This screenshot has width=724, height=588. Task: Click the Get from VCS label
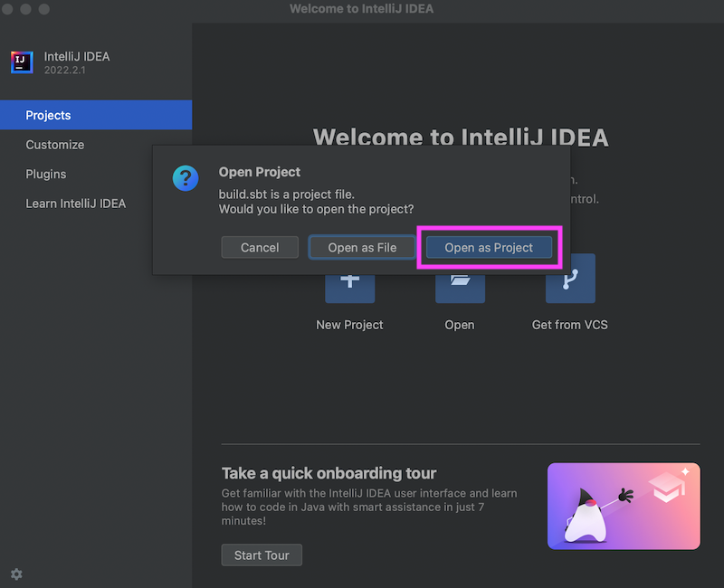570,325
